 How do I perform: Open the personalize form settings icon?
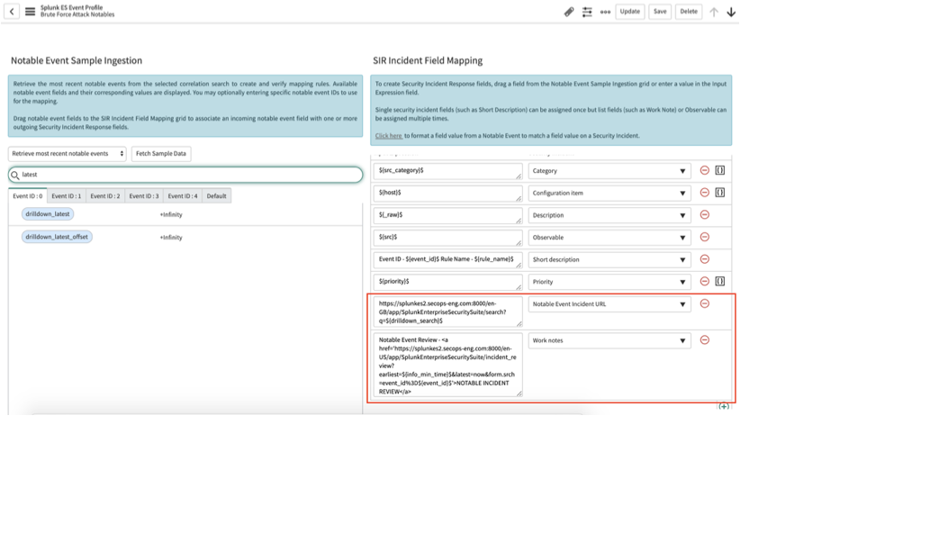tap(587, 12)
